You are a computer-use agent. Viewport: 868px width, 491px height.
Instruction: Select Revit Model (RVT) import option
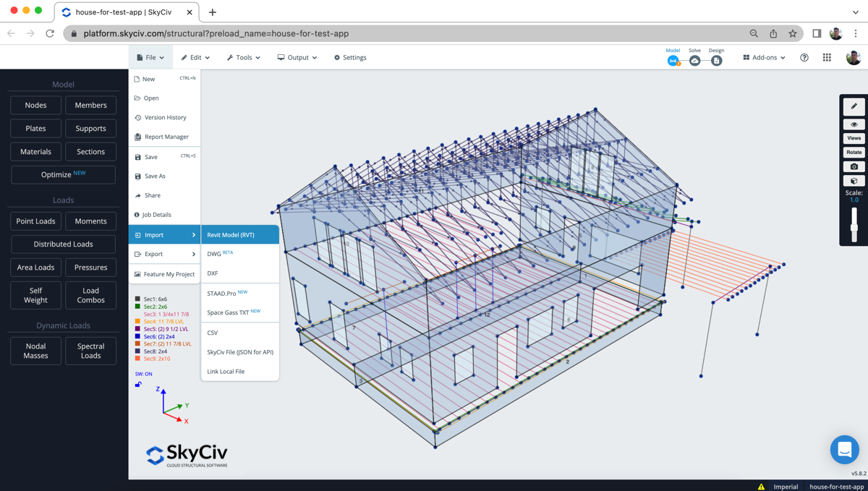[x=239, y=235]
